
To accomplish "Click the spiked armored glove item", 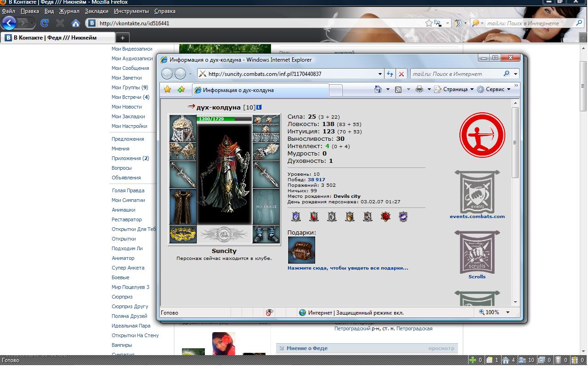I will point(266,151).
